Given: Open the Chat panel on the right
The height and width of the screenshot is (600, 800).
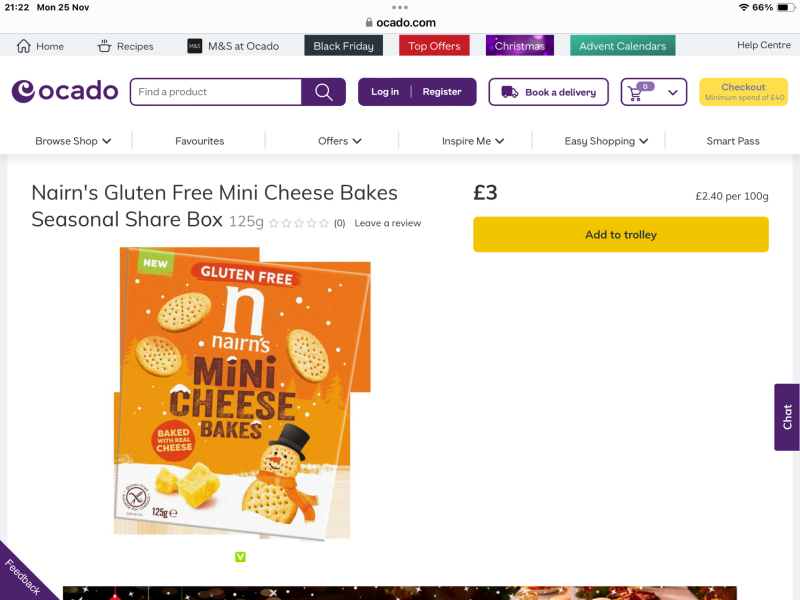Looking at the screenshot, I should pos(786,417).
